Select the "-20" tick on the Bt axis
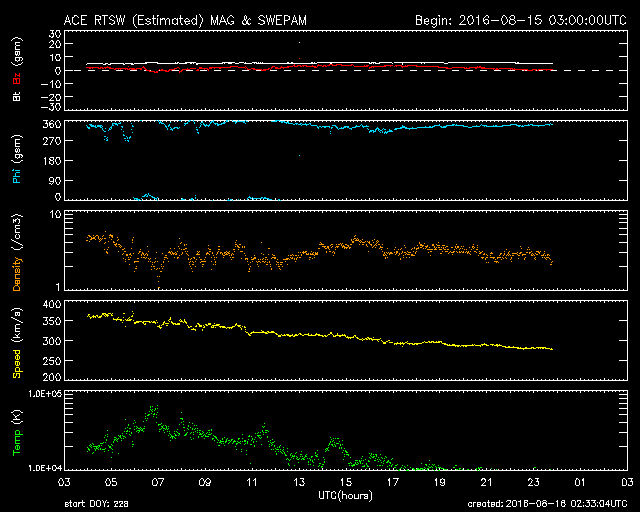Viewport: 640px width, 512px height. tap(51, 97)
